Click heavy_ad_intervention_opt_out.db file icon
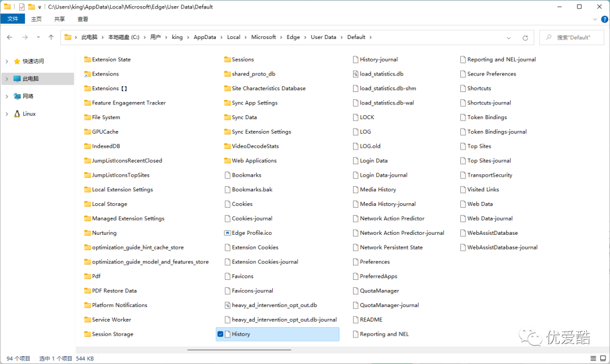The image size is (610, 364). coord(228,305)
